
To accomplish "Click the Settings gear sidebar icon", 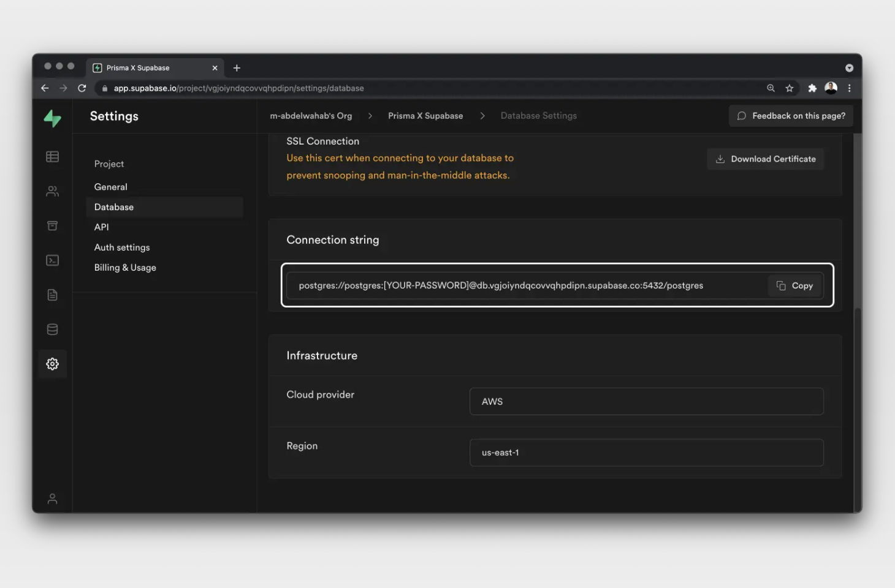I will (53, 364).
